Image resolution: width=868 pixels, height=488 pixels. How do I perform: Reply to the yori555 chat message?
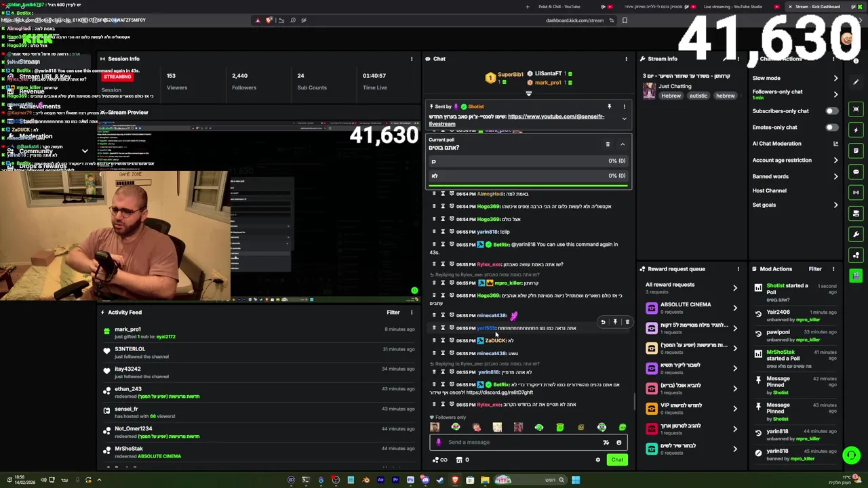click(603, 322)
